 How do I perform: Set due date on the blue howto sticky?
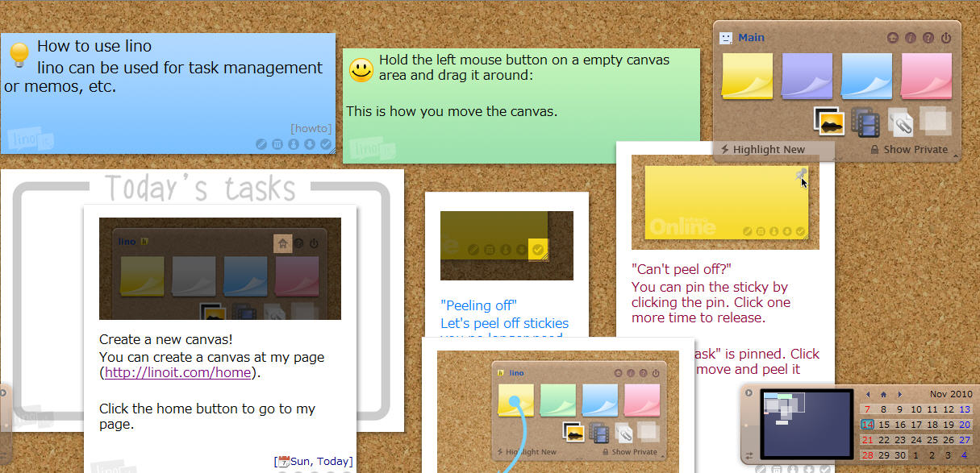point(277,144)
